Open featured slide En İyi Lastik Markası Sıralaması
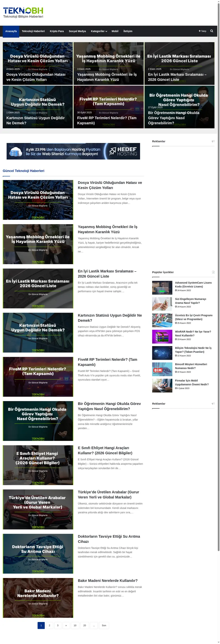The width and height of the screenshot is (220, 644). point(179,64)
